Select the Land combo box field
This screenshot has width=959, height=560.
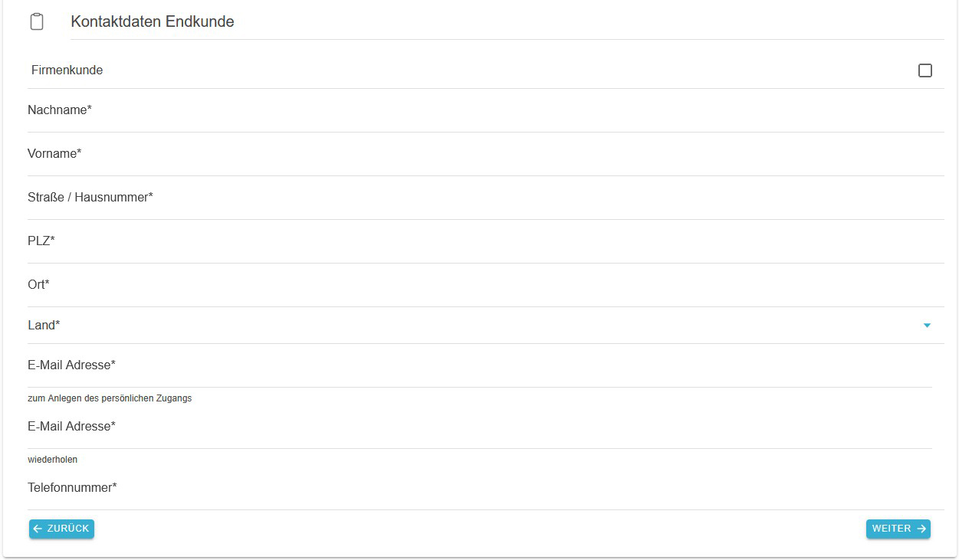click(x=460, y=326)
